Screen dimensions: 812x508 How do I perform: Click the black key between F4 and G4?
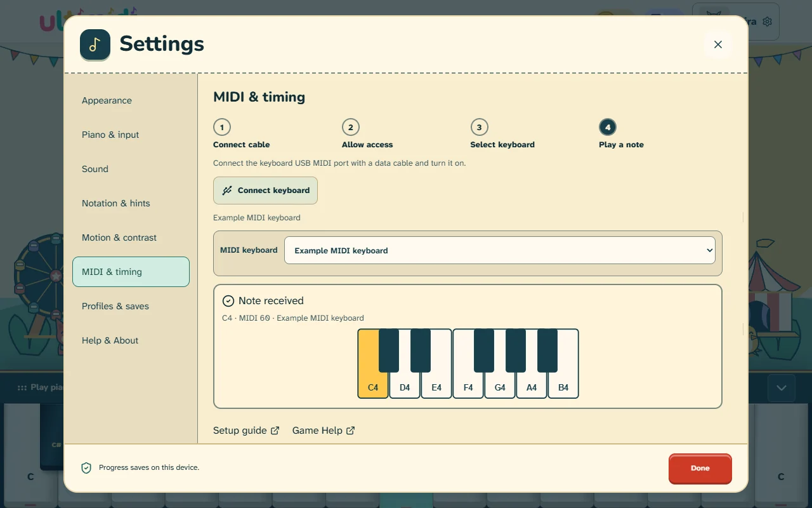click(484, 351)
